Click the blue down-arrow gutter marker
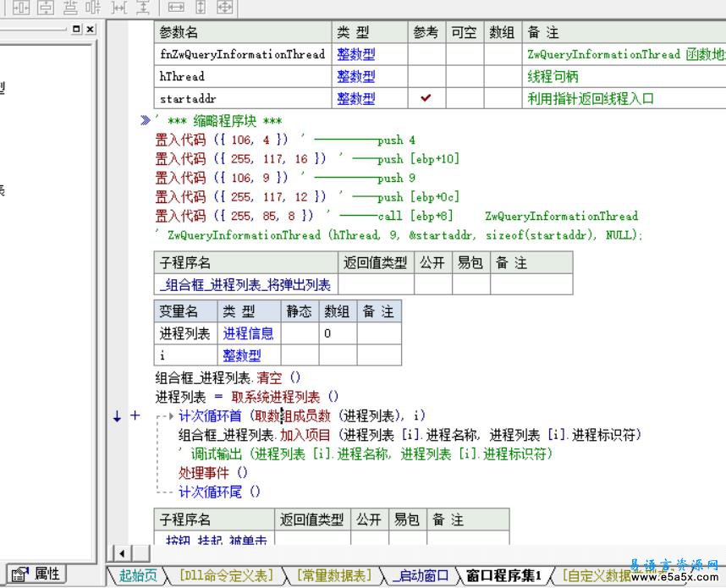 point(117,415)
